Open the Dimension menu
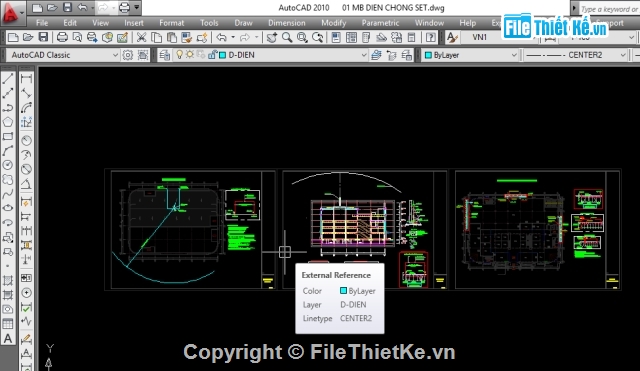This screenshot has width=640, height=371. click(287, 23)
